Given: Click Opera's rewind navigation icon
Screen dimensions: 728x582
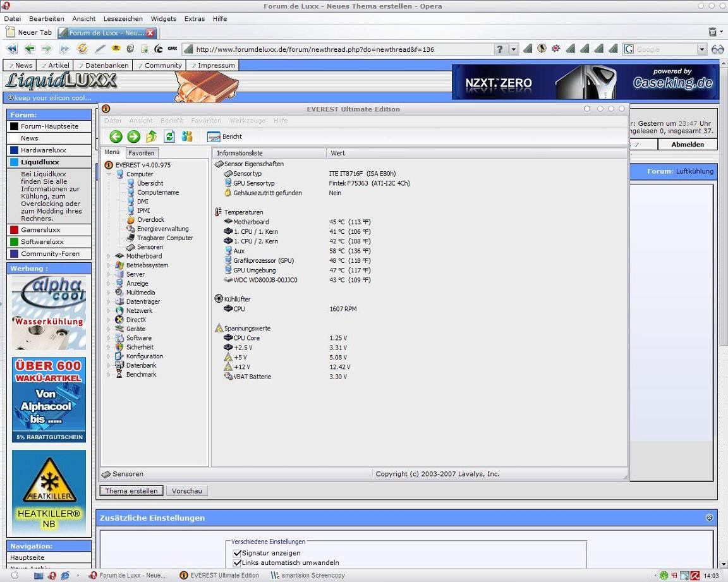Looking at the screenshot, I should [x=11, y=49].
